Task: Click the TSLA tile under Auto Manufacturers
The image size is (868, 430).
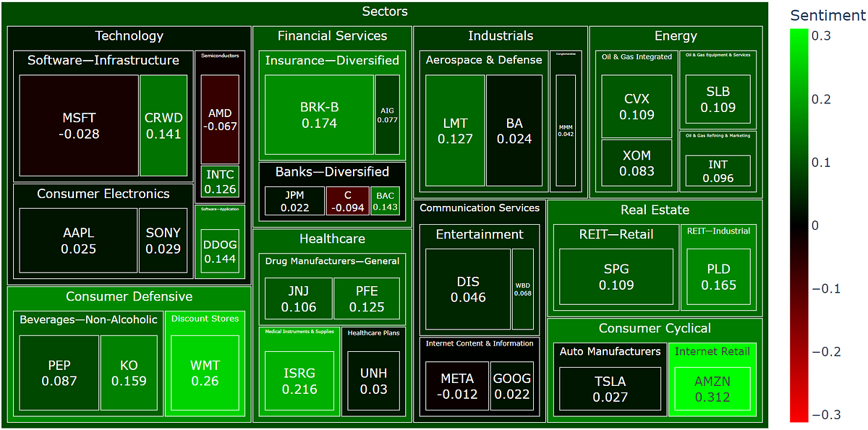Action: (610, 388)
